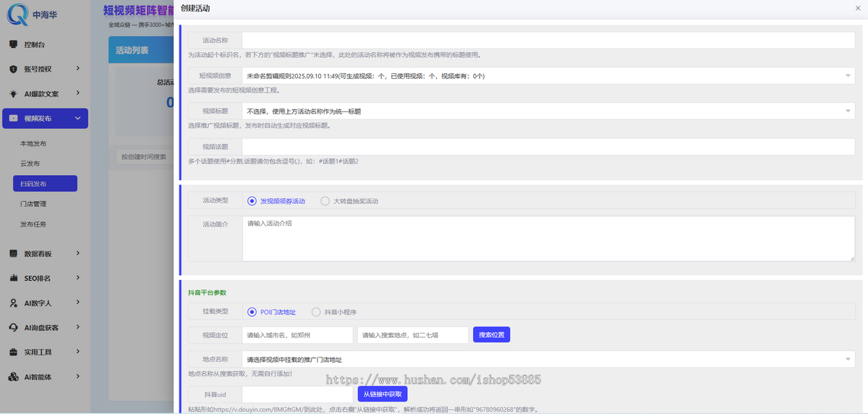Expand the 实用工具 menu chevron

click(x=78, y=352)
